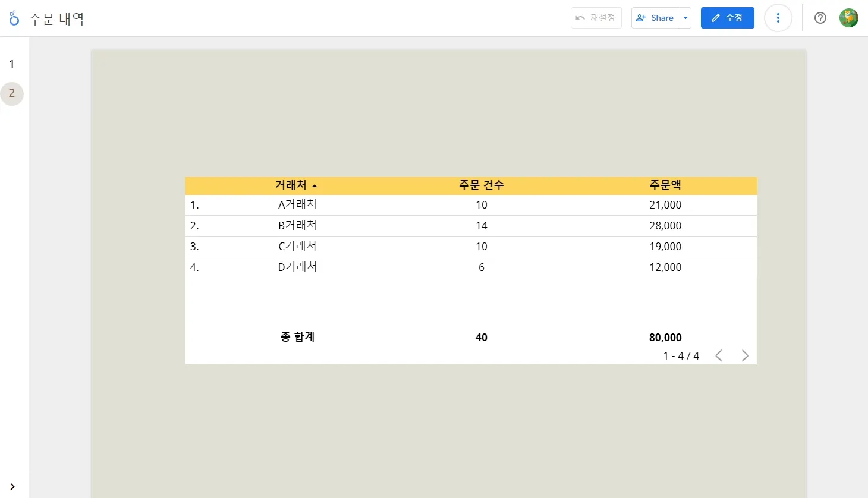Screen dimensions: 868x498
Task: Expand the left page navigation panel
Action: point(12,486)
